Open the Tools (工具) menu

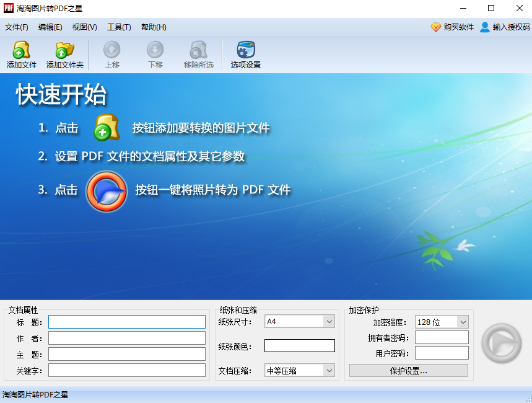click(x=119, y=27)
